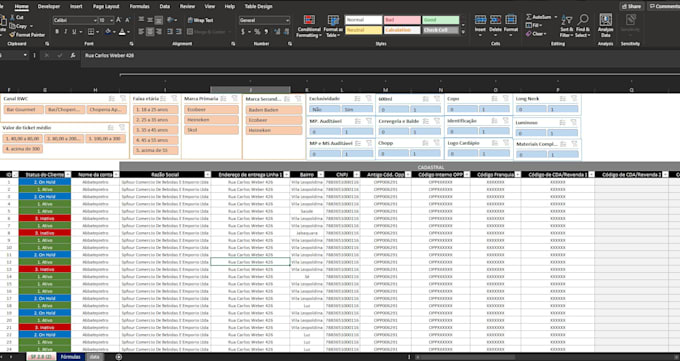The height and width of the screenshot is (361, 680).
Task: Open the Developer ribbon tab
Action: point(49,7)
